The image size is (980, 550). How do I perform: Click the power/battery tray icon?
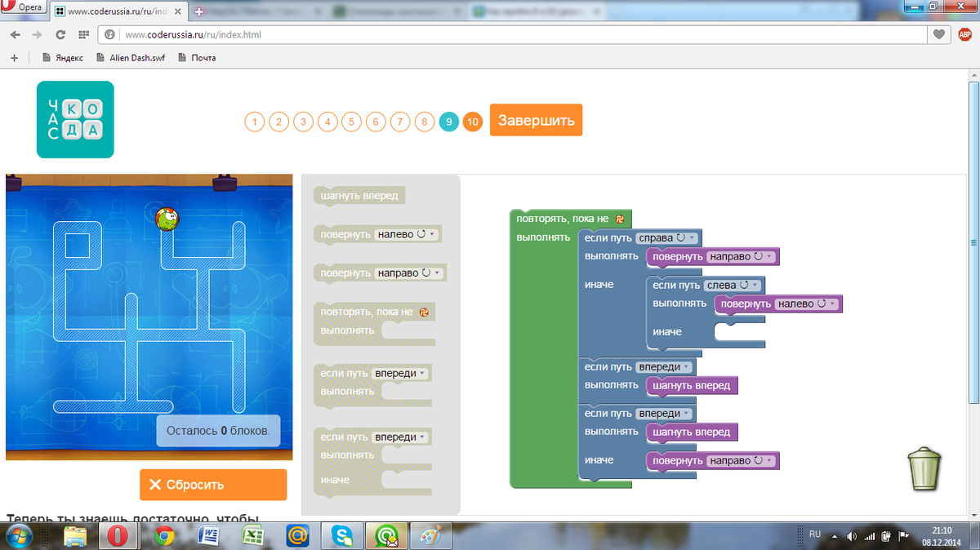(x=885, y=536)
